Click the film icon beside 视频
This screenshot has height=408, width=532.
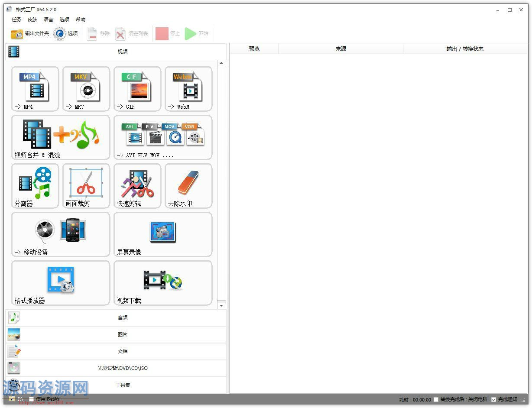(x=14, y=52)
